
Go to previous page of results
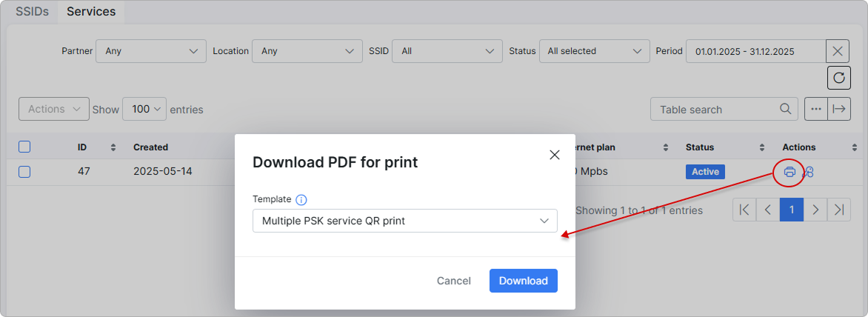[x=768, y=210]
